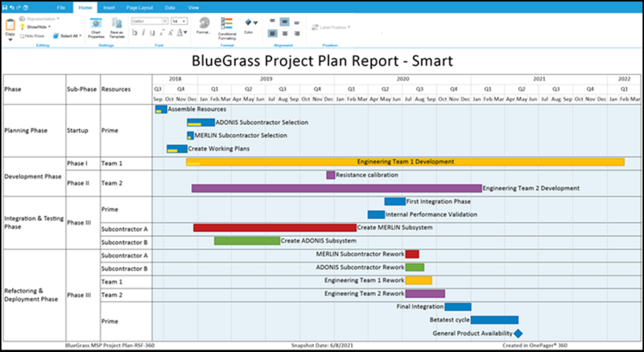644x352 pixels.
Task: Select the Create Working Plans bar
Action: (x=177, y=149)
